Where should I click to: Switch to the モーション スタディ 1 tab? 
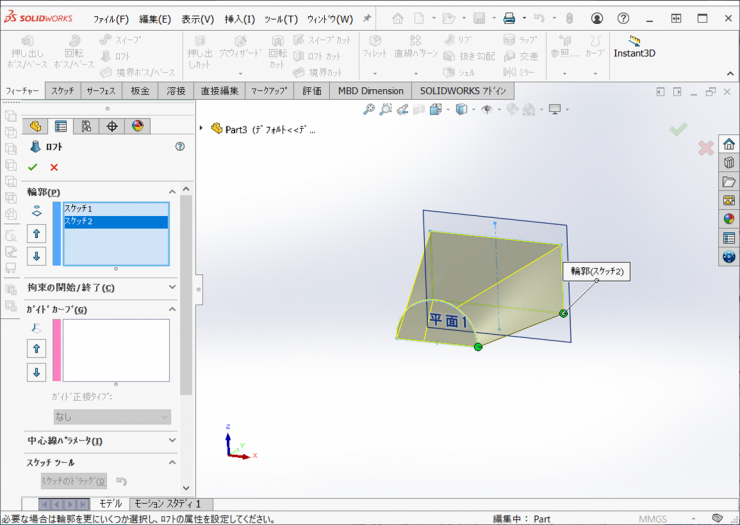(167, 504)
